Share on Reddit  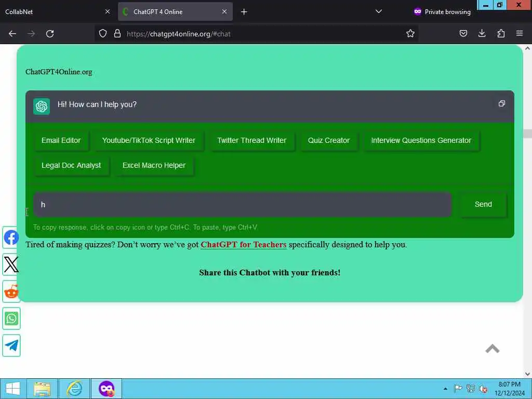tap(11, 291)
